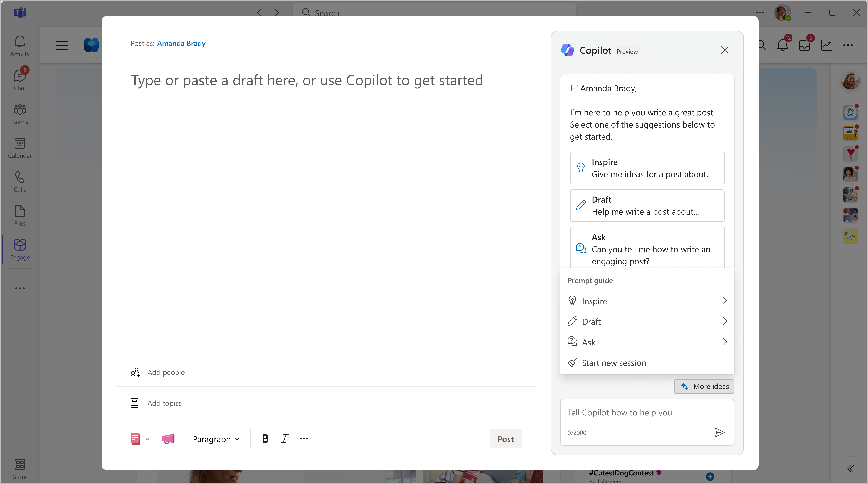Select Start new session in Copilot
The width and height of the screenshot is (868, 484).
coord(614,362)
